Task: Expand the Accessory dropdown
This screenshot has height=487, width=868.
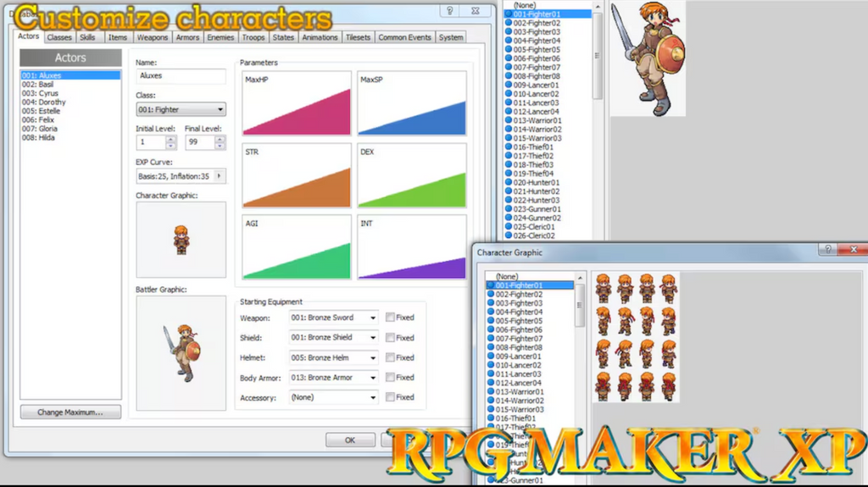Action: pyautogui.click(x=373, y=397)
